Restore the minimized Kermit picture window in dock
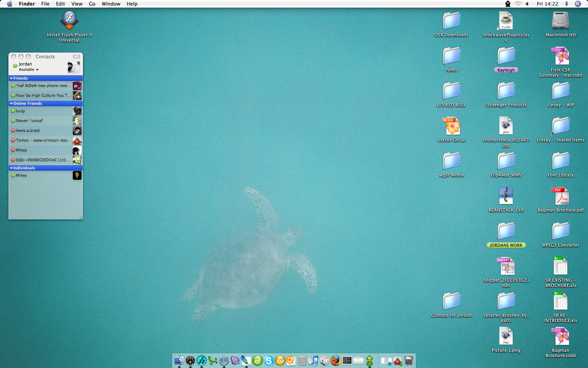588x368 pixels. (398, 361)
